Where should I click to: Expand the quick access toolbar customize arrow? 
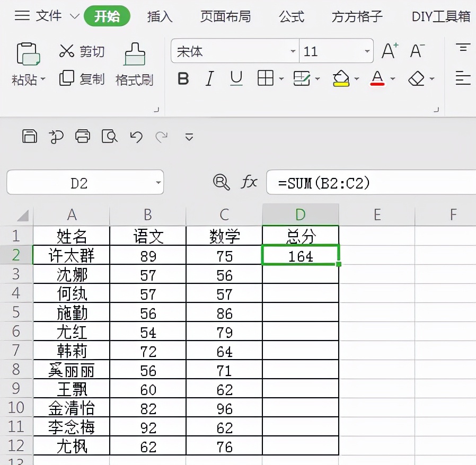point(189,137)
